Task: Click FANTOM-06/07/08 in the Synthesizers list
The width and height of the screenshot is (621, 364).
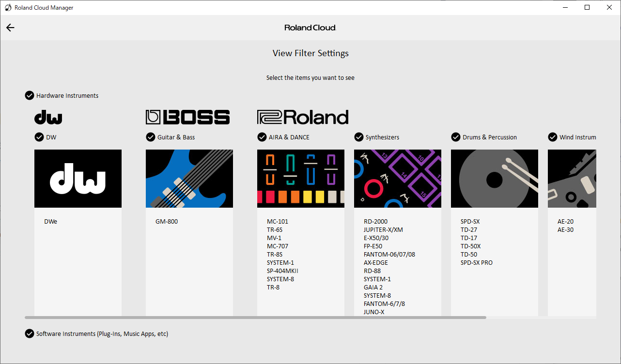Action: click(x=389, y=255)
